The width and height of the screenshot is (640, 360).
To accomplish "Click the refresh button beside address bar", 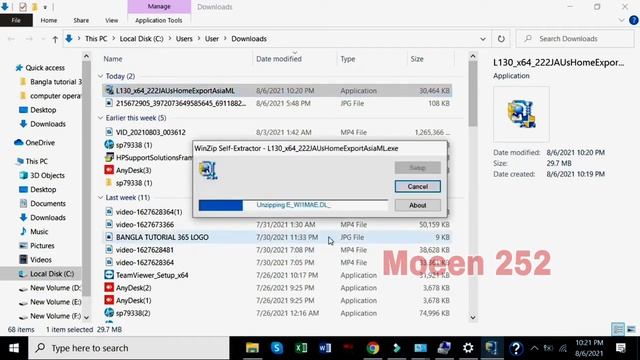I will coord(501,39).
